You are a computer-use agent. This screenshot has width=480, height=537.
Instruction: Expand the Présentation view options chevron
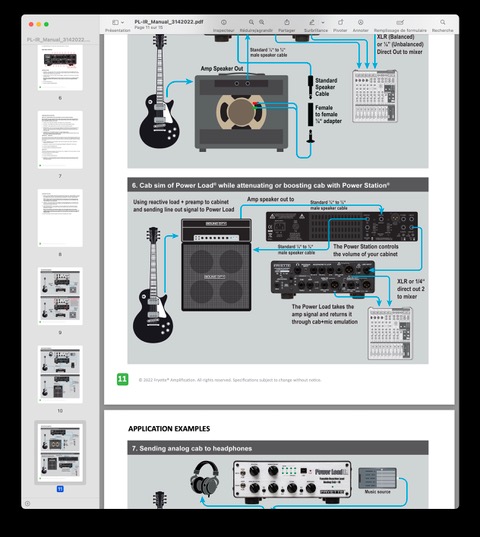[x=123, y=23]
